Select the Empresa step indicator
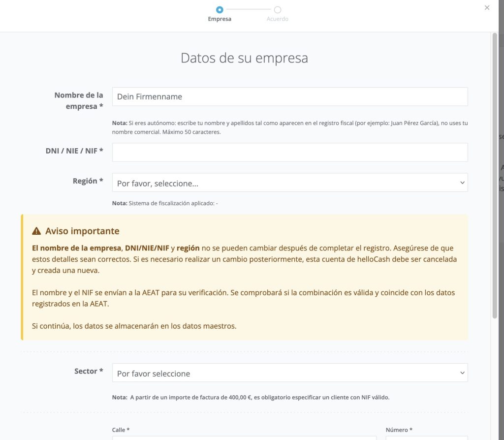Image resolution: width=504 pixels, height=440 pixels. 220,10
